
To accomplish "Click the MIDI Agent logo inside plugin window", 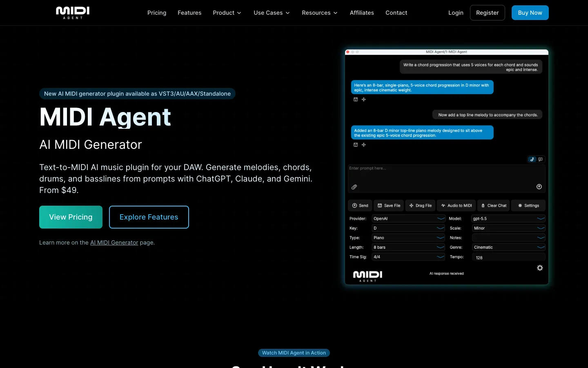I will (x=367, y=276).
